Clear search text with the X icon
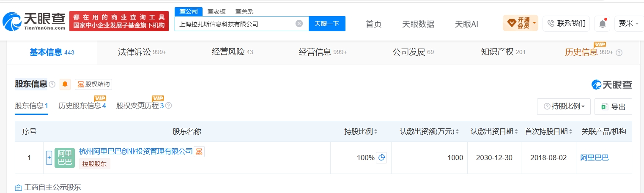 click(299, 24)
